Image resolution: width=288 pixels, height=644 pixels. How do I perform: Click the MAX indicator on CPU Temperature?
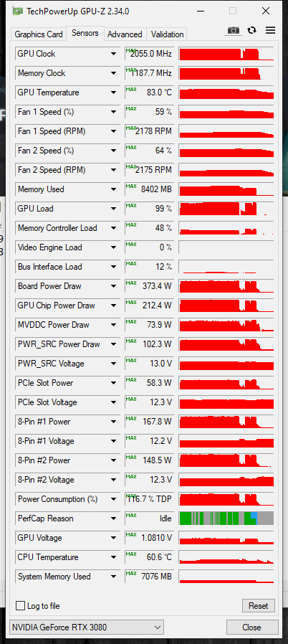[x=131, y=554]
